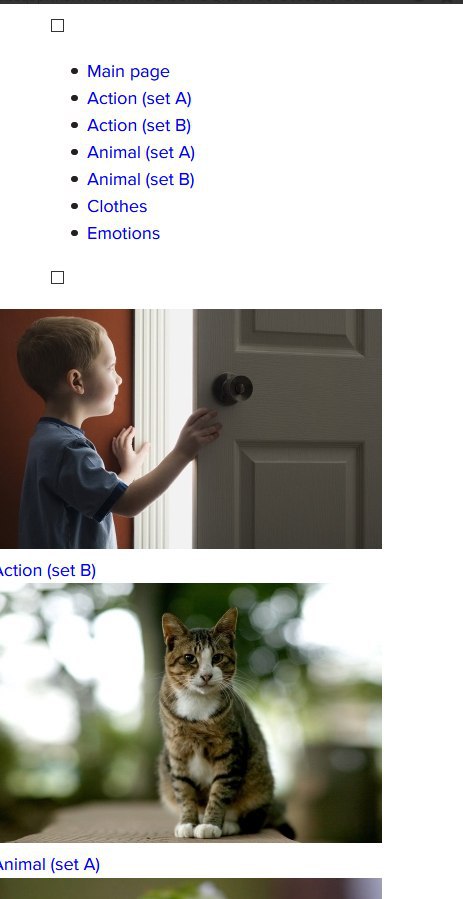Open Animal (set A) from bulleted navigation
The width and height of the screenshot is (463, 899).
click(141, 153)
